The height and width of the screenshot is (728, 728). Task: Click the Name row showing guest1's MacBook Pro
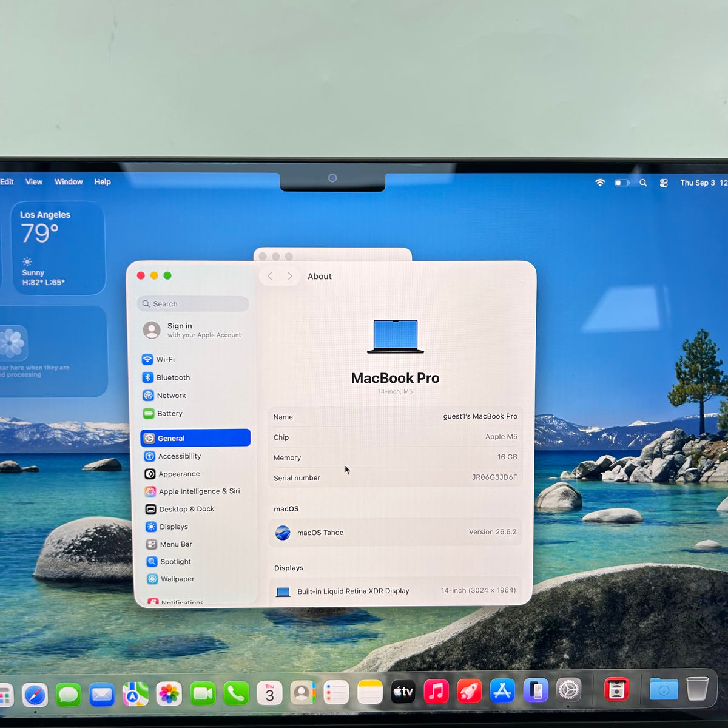coord(395,417)
